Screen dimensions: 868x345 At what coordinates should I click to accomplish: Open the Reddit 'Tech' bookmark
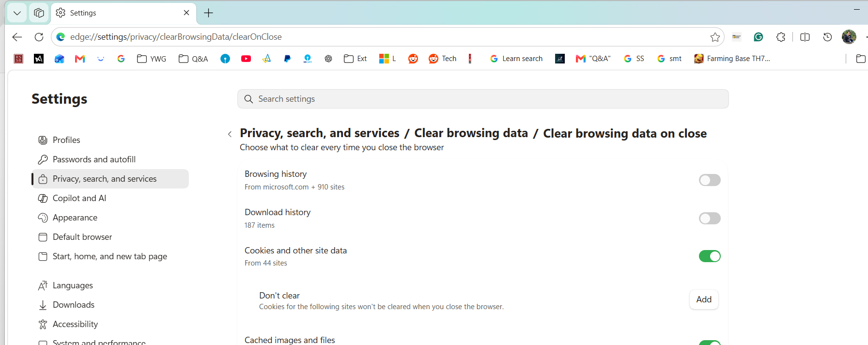443,59
